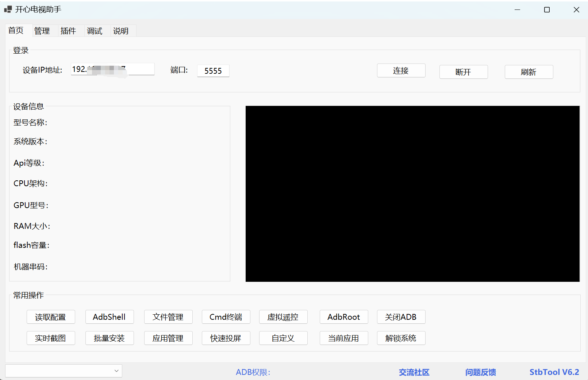Maximize the 开心电视助手 window
Viewport: 588px width, 380px height.
tap(547, 10)
